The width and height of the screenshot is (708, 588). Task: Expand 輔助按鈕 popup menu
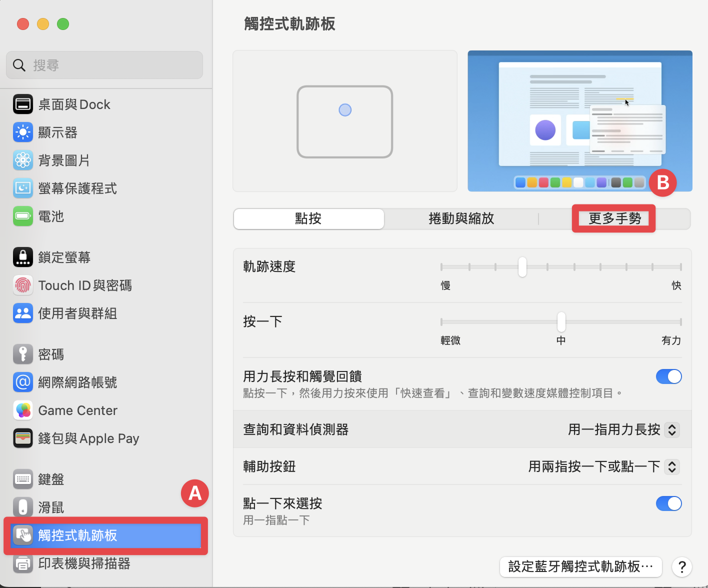click(603, 466)
